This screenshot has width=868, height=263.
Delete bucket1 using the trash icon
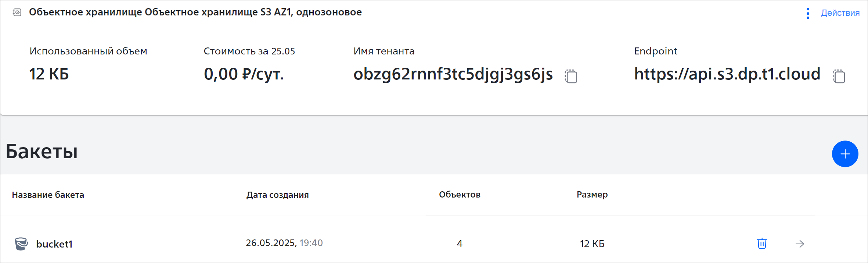pyautogui.click(x=762, y=244)
